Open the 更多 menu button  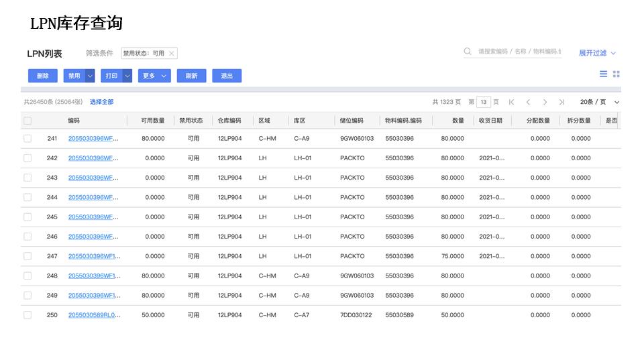point(154,76)
